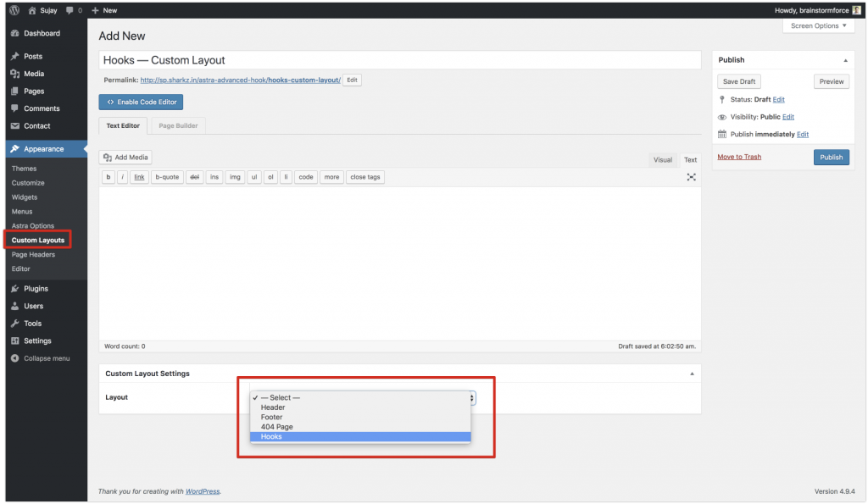Go to Menus submenu

click(x=22, y=212)
